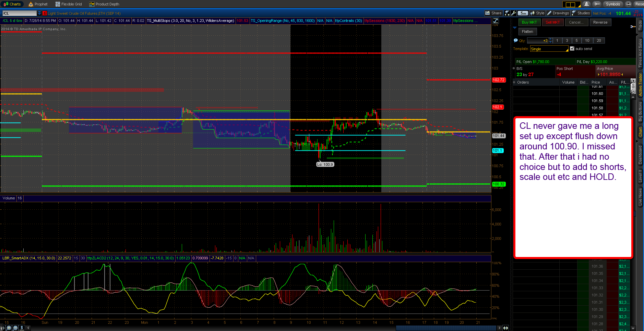
Task: Click the chart horizontal scrollbar thumb
Action: point(446,328)
